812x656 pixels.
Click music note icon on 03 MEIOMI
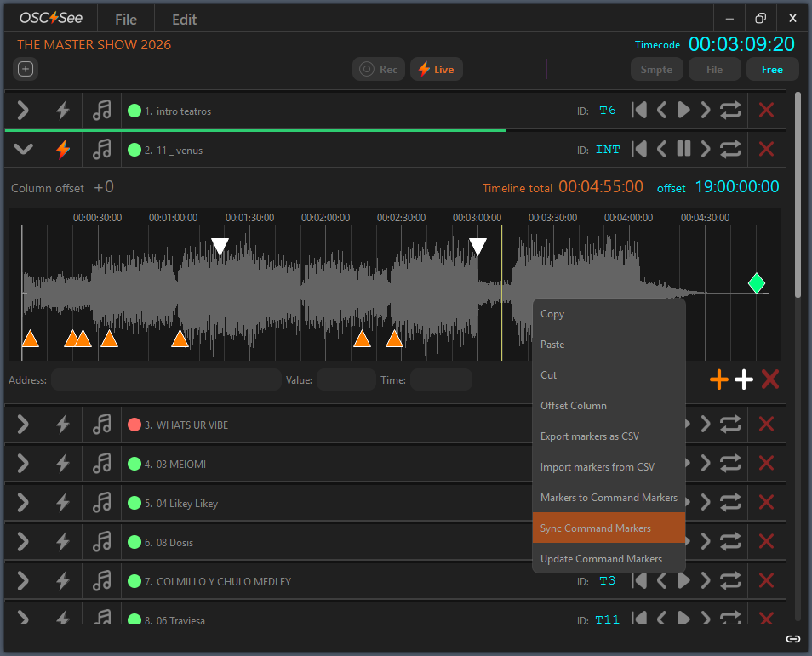pyautogui.click(x=102, y=464)
